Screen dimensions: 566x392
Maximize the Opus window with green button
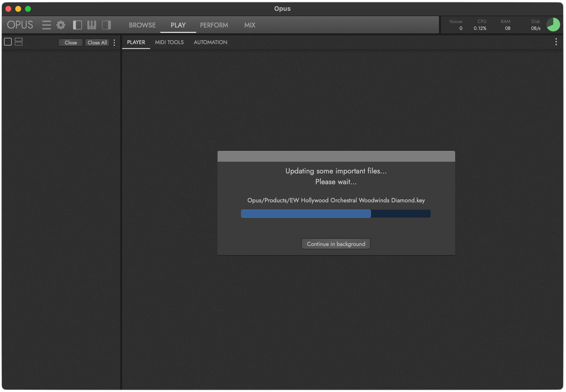coord(28,9)
